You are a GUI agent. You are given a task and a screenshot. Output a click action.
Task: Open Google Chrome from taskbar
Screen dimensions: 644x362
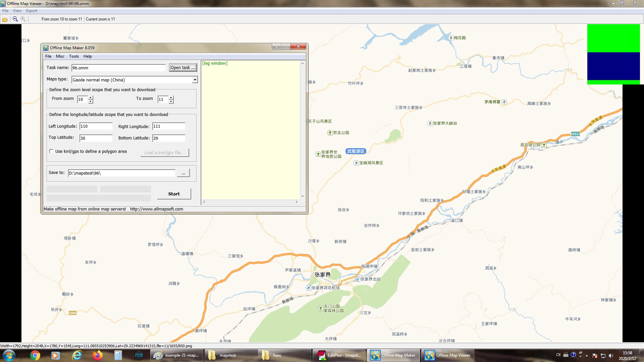click(35, 355)
